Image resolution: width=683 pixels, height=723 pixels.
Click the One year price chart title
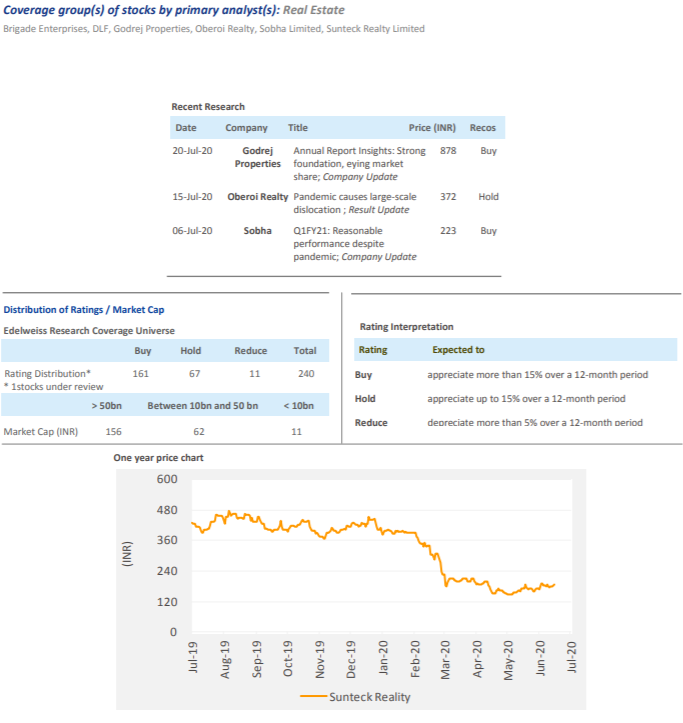click(x=159, y=457)
